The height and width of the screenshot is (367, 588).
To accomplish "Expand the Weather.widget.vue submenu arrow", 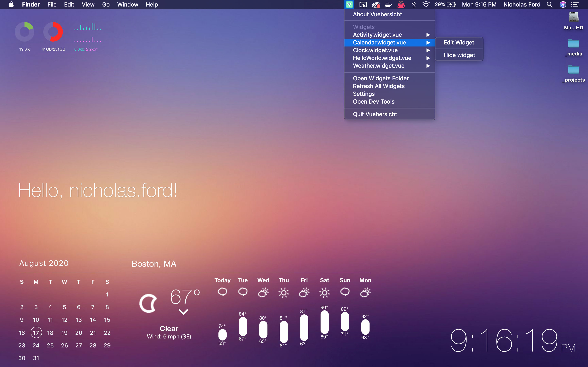I will tap(428, 66).
